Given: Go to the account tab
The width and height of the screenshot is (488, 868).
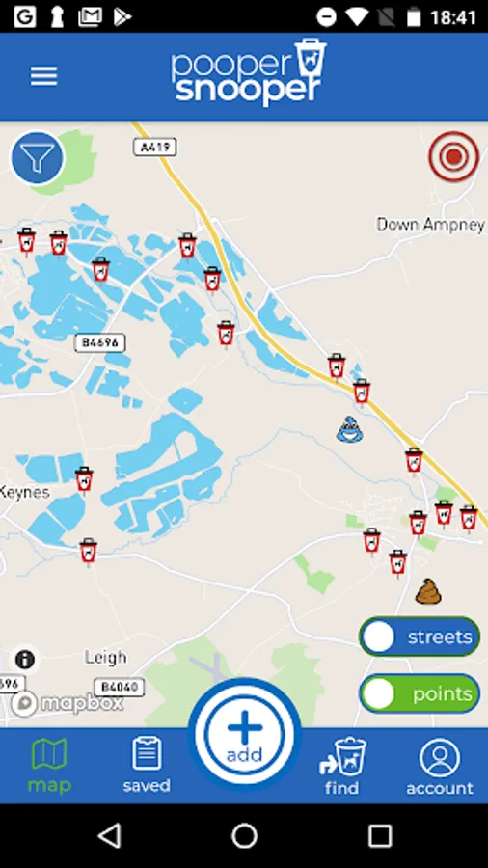Looking at the screenshot, I should point(440,766).
